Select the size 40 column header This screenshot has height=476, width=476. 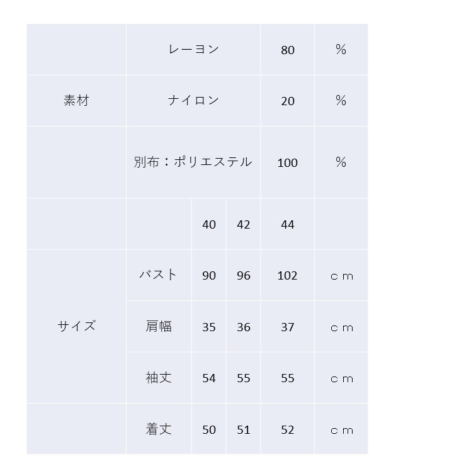(209, 225)
